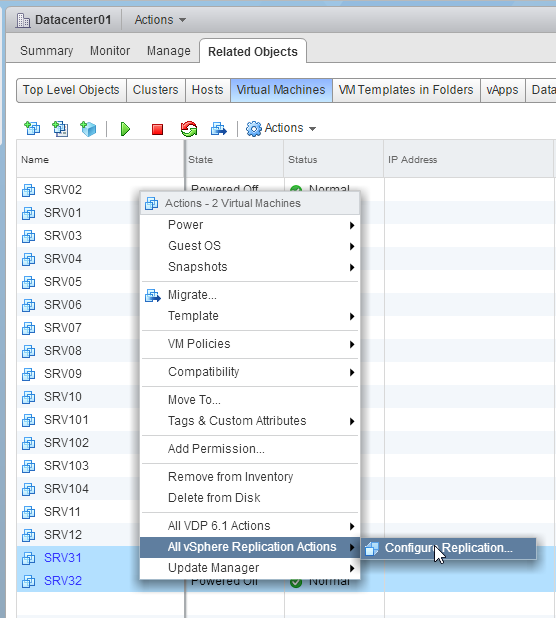
Task: Expand Tags & Custom Attributes submenu
Action: [x=250, y=421]
